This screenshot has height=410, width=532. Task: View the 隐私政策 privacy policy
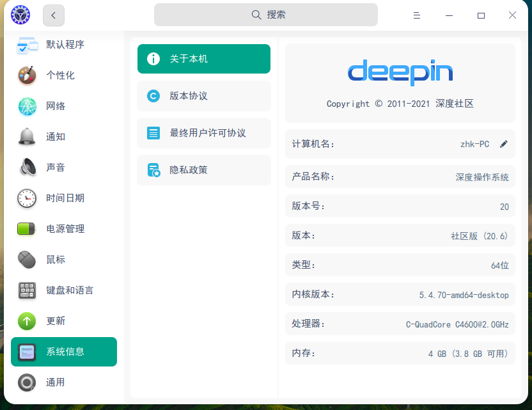coord(203,170)
